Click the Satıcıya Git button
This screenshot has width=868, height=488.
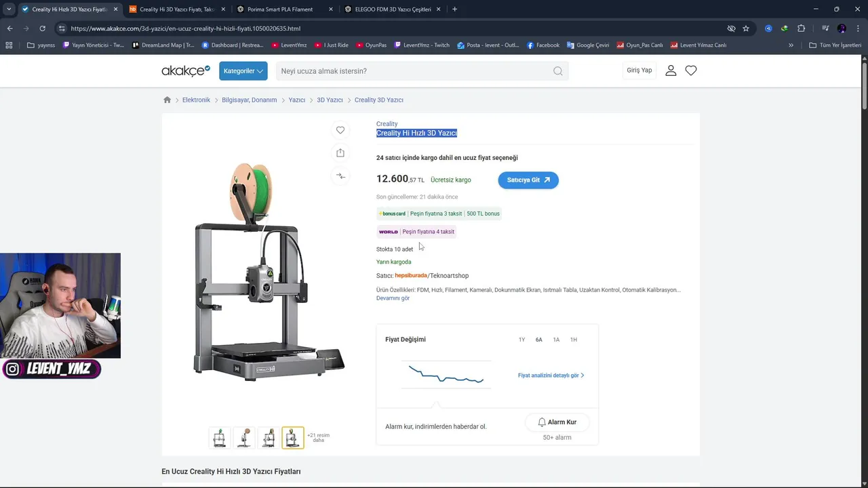coord(528,180)
